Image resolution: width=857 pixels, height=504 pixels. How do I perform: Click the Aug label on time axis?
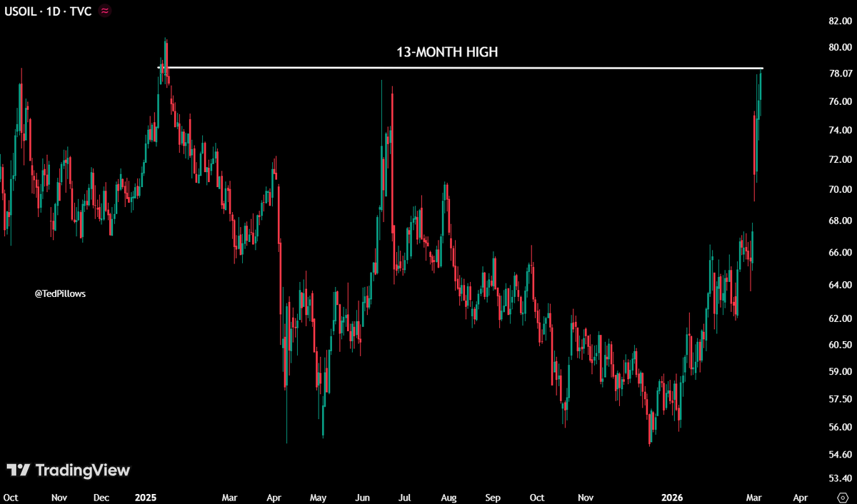[448, 497]
